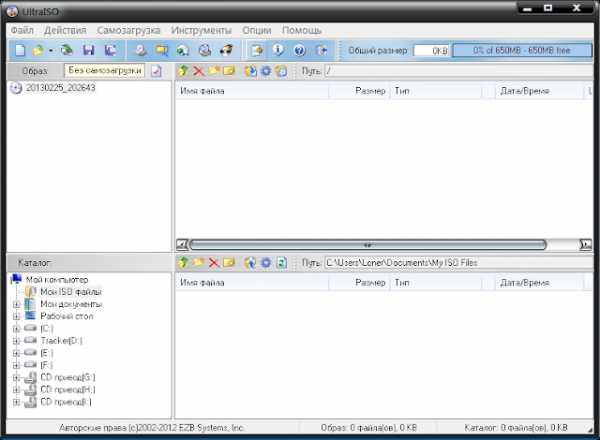
Task: Click the Rename icon in image toolbar
Action: click(x=228, y=71)
